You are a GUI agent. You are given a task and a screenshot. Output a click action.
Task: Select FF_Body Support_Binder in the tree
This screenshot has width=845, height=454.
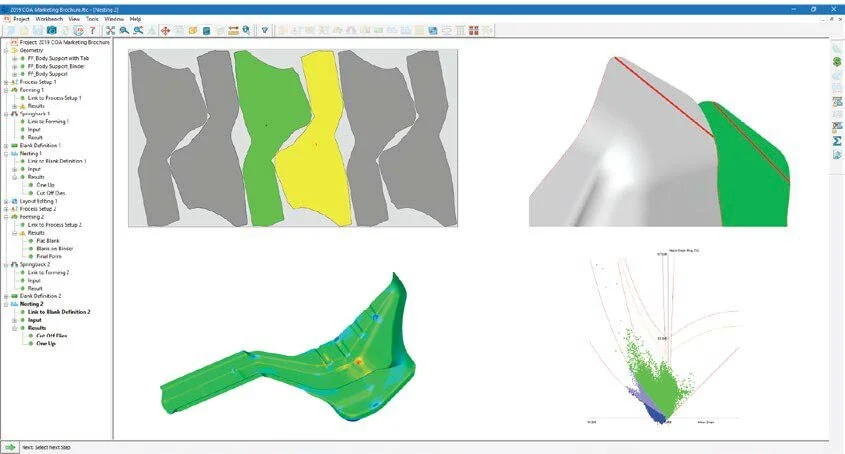coord(56,66)
